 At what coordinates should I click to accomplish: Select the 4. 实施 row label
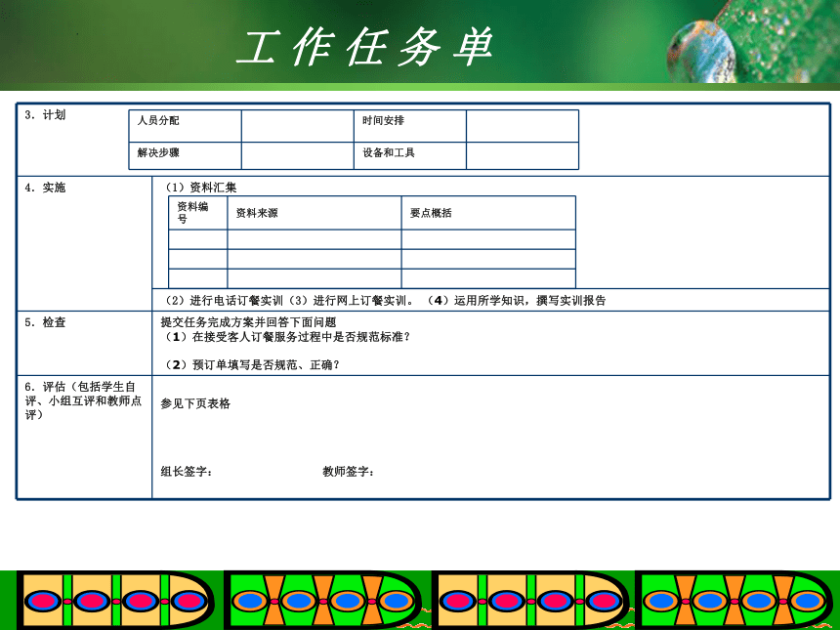tap(45, 188)
